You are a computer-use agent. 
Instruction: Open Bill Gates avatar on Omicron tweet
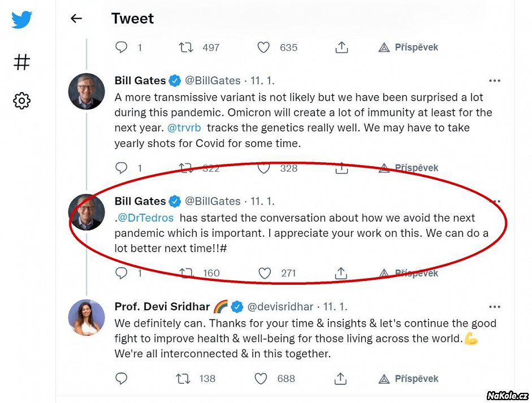[86, 92]
